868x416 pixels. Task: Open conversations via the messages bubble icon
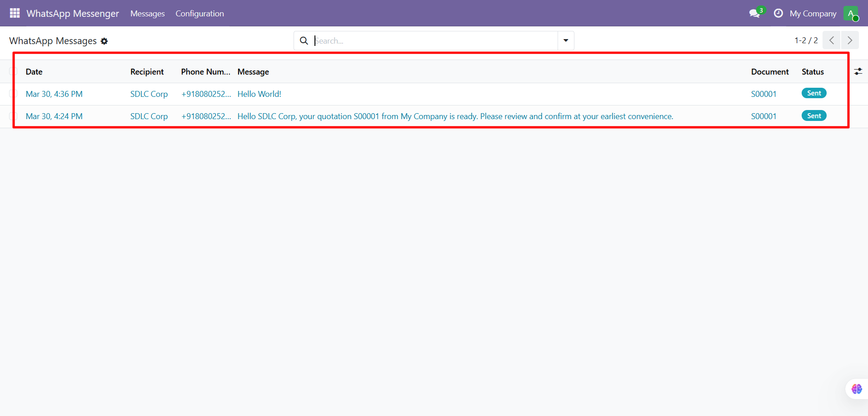tap(754, 13)
